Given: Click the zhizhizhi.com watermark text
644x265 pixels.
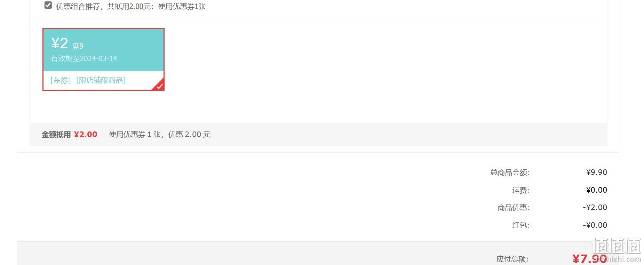Looking at the screenshot, I should click(617, 259).
